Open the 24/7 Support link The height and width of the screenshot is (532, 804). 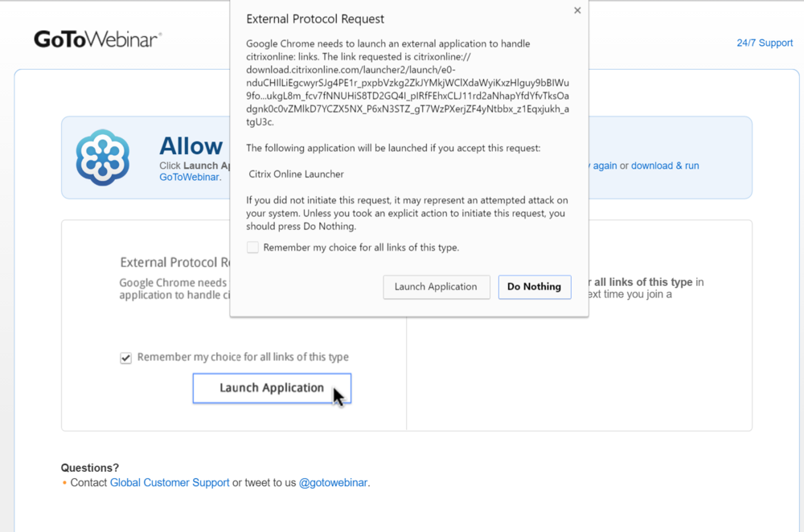click(x=765, y=43)
